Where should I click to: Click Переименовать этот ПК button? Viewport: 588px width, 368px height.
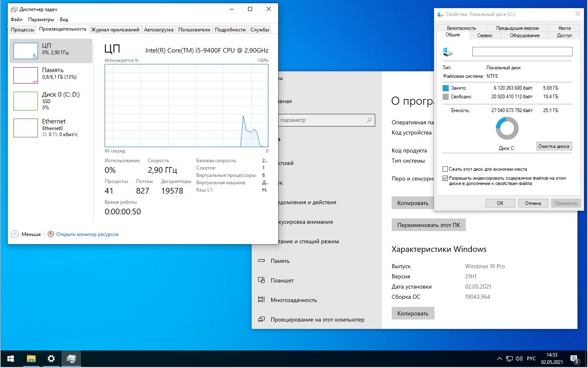coord(429,225)
